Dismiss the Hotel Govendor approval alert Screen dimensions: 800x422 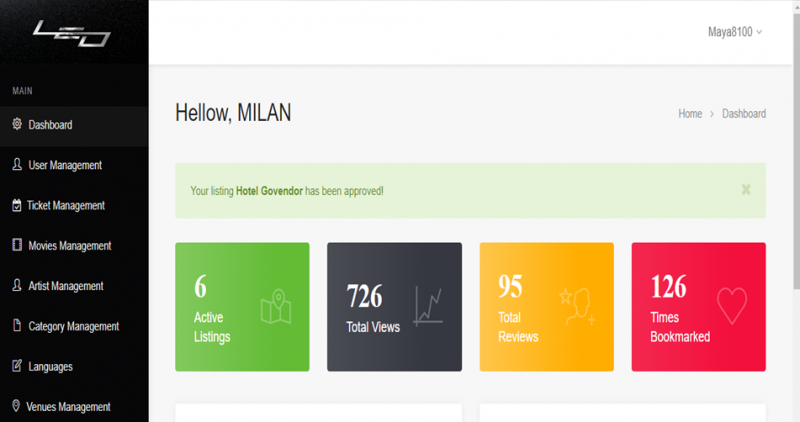746,190
